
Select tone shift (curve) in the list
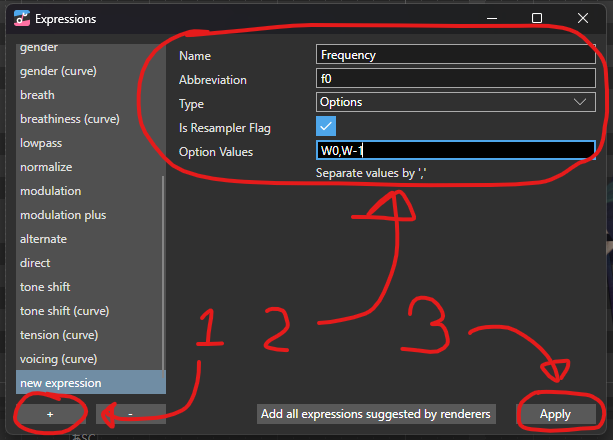tap(91, 311)
